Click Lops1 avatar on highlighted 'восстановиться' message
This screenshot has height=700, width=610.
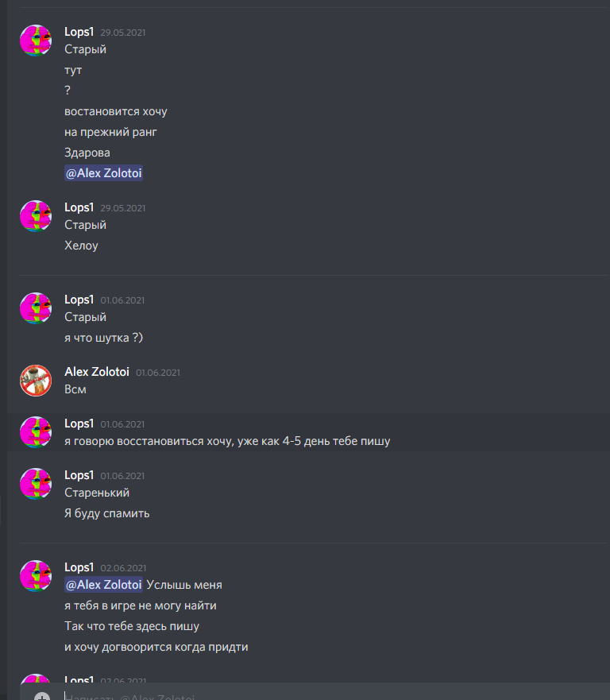[x=36, y=432]
